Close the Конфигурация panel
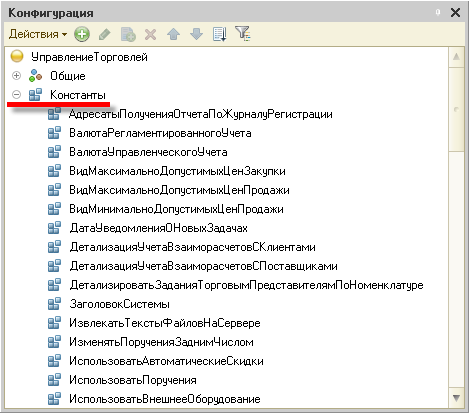 pyautogui.click(x=455, y=13)
